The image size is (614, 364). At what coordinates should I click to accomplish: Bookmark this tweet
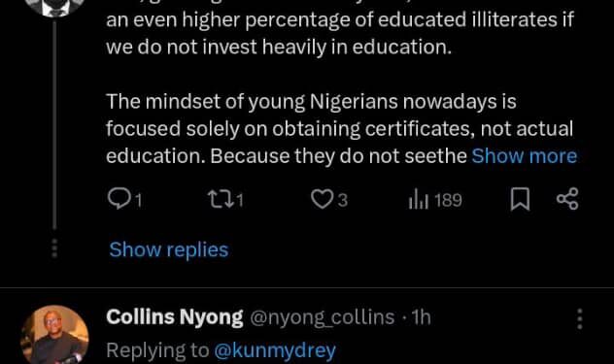tap(520, 199)
